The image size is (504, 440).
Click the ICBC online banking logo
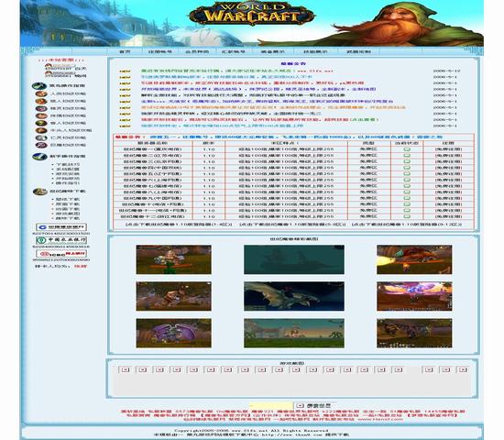(x=61, y=253)
